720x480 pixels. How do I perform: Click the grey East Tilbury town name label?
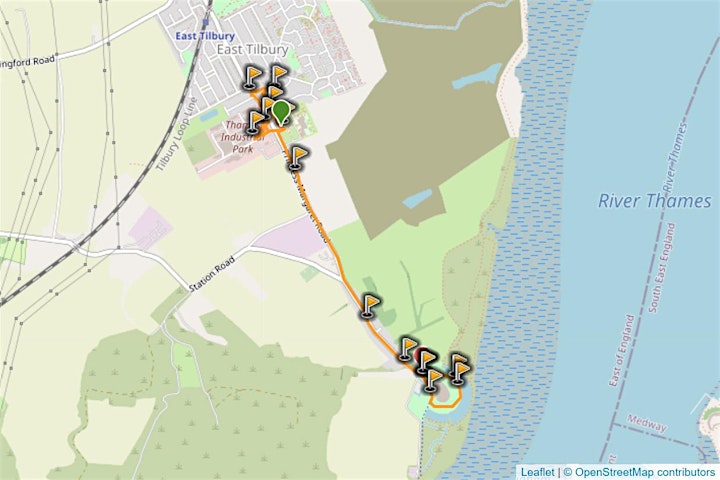pyautogui.click(x=253, y=50)
